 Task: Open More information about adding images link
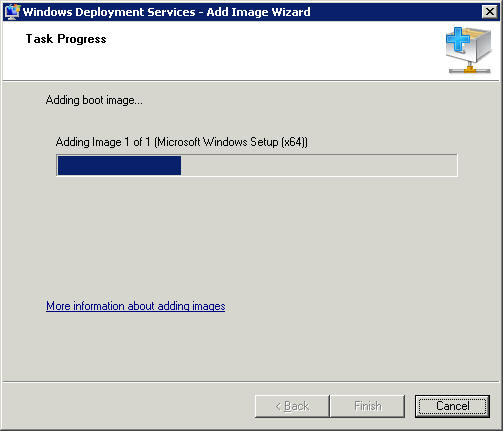pyautogui.click(x=136, y=306)
